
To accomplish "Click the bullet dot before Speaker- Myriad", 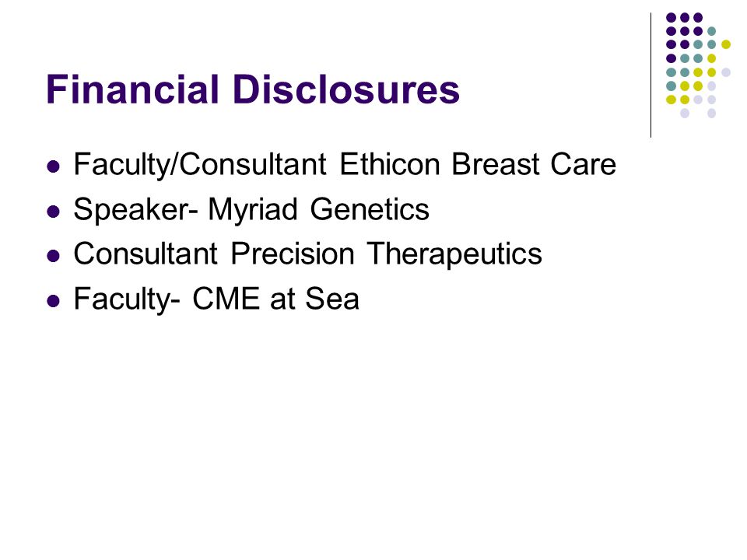I will coord(54,212).
